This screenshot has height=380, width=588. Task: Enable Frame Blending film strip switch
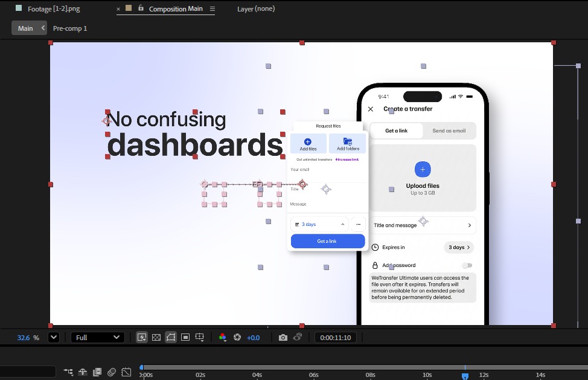(97, 372)
